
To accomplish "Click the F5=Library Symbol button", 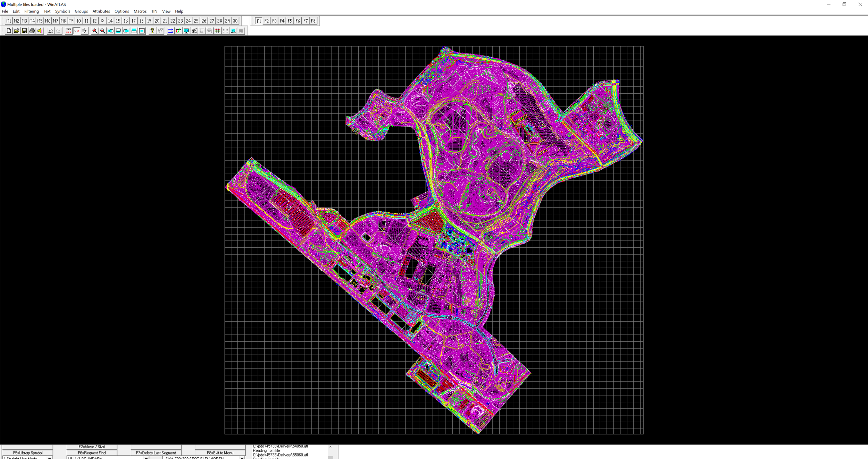I will click(x=28, y=453).
